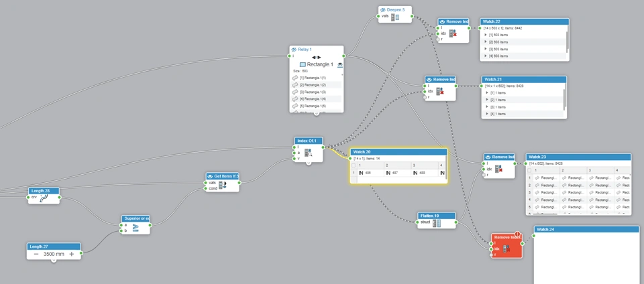
Task: Click the arrow icon of [3] Rectangle.1(3)
Action: click(295, 92)
